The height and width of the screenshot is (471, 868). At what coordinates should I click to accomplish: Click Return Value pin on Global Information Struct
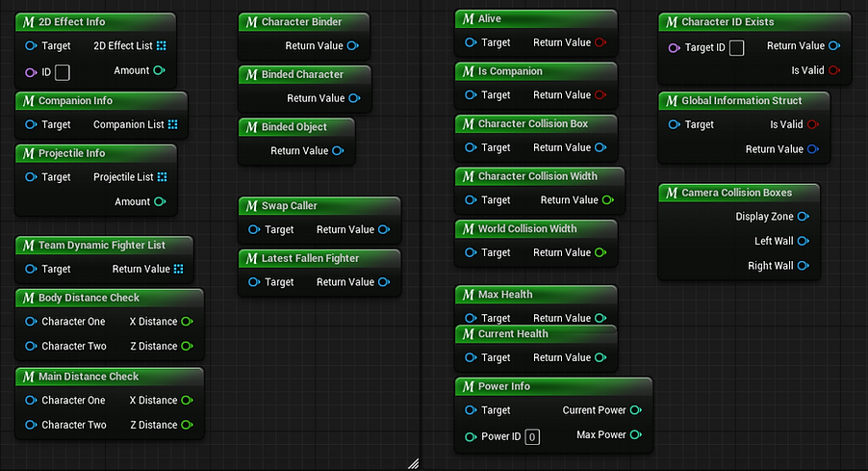click(812, 149)
